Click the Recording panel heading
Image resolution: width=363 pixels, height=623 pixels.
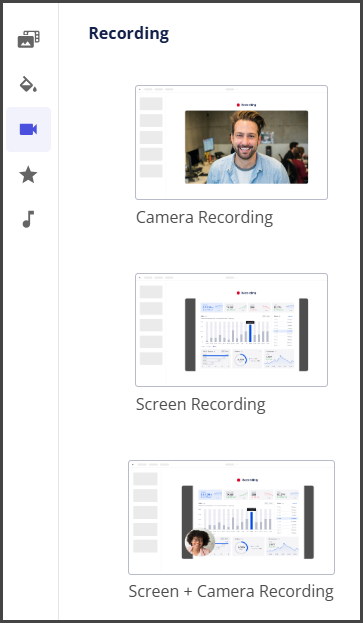[129, 33]
